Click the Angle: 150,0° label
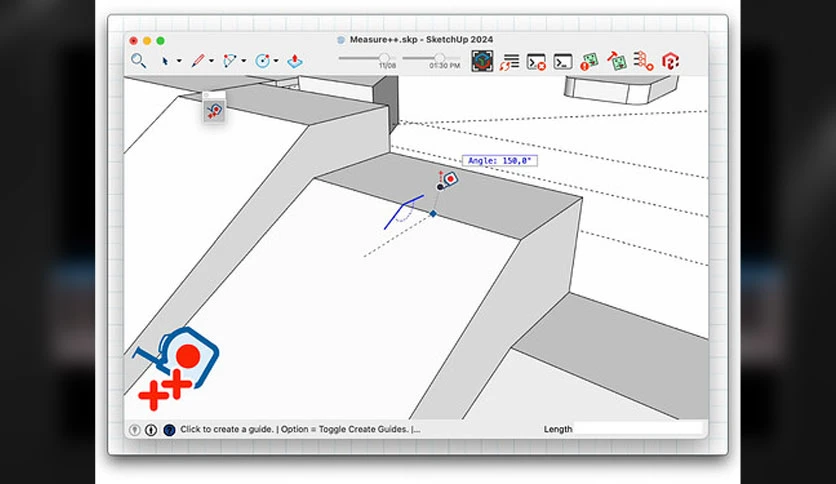Viewport: 836px width, 484px height. pos(500,160)
